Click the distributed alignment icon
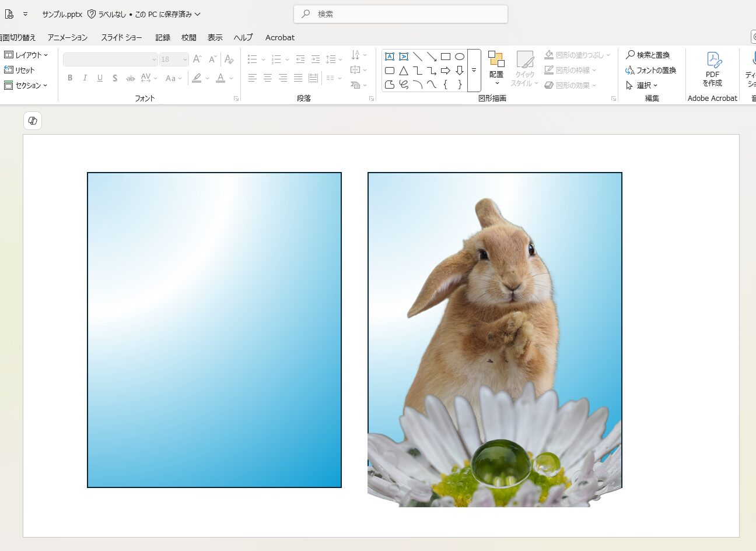 [x=313, y=78]
